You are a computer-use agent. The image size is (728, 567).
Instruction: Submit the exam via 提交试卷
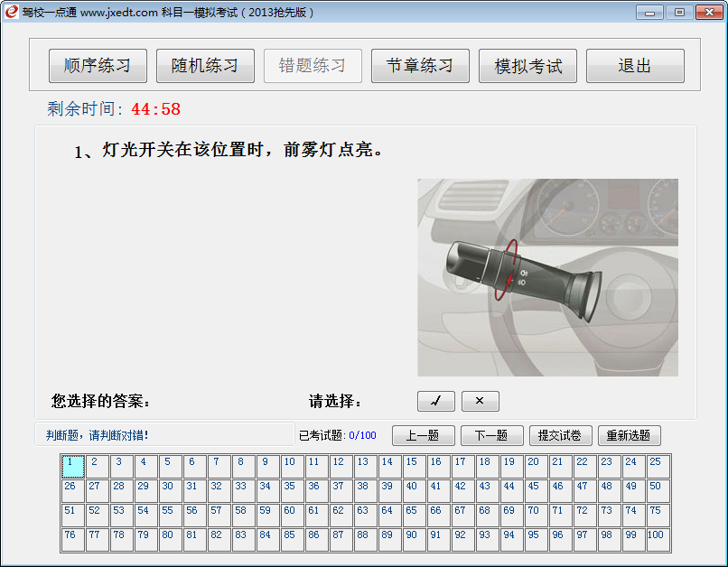[x=561, y=435]
